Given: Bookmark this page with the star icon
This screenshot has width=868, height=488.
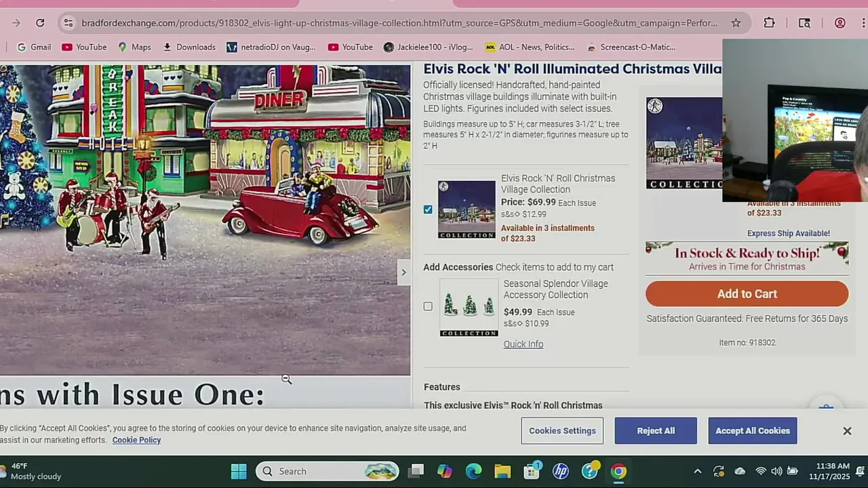Looking at the screenshot, I should click(x=736, y=23).
